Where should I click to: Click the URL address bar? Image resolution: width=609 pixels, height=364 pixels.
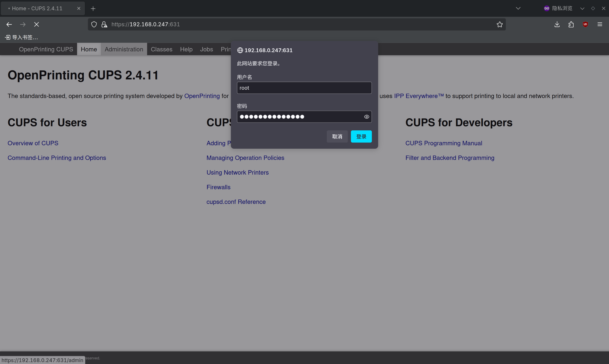pos(297,24)
